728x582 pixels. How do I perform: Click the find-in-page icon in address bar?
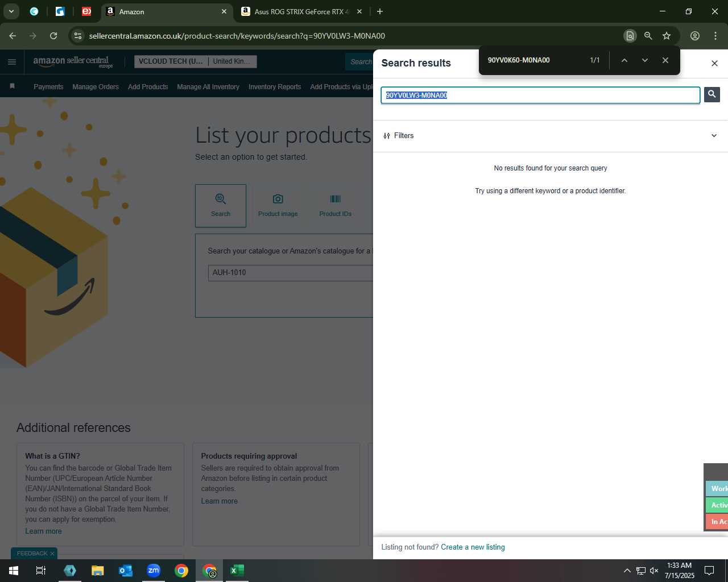coord(630,36)
